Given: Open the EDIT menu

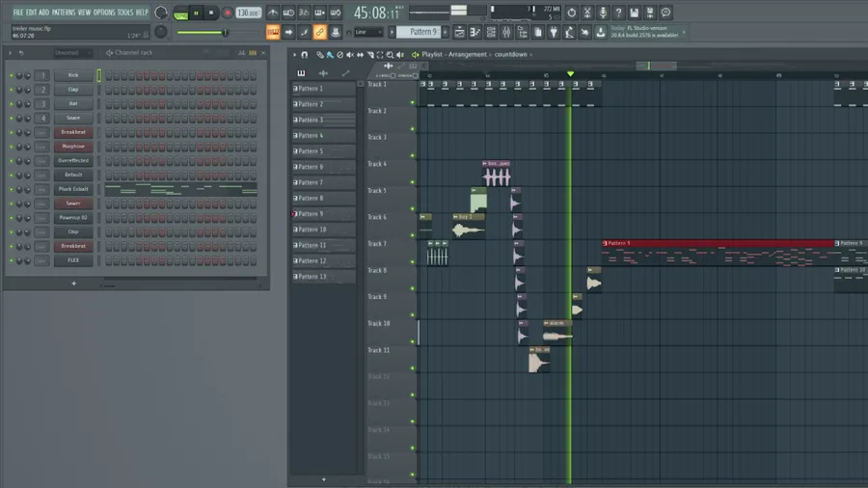Looking at the screenshot, I should 31,13.
